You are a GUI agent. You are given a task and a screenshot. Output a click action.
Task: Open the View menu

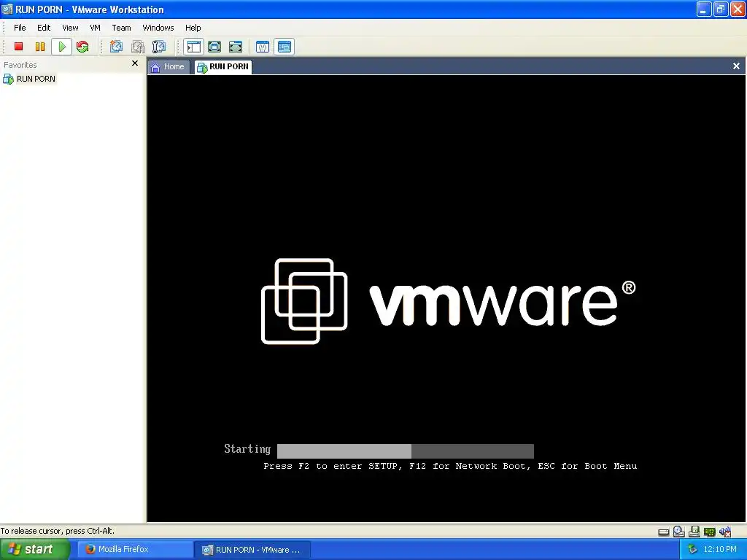70,28
